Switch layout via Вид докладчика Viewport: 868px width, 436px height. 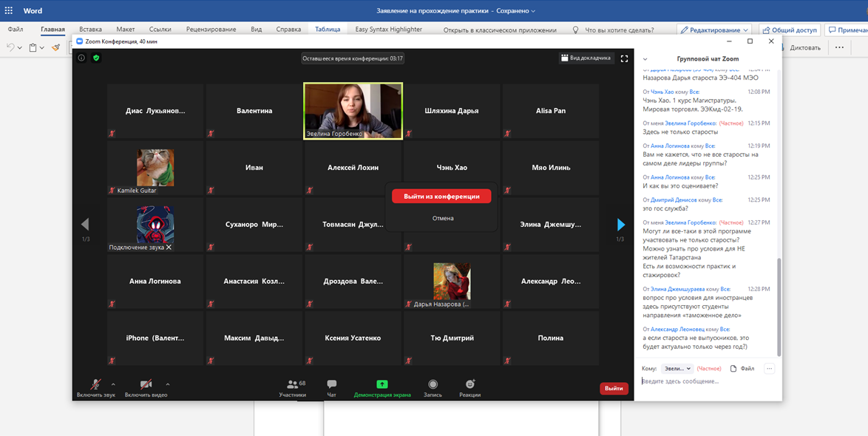click(586, 58)
